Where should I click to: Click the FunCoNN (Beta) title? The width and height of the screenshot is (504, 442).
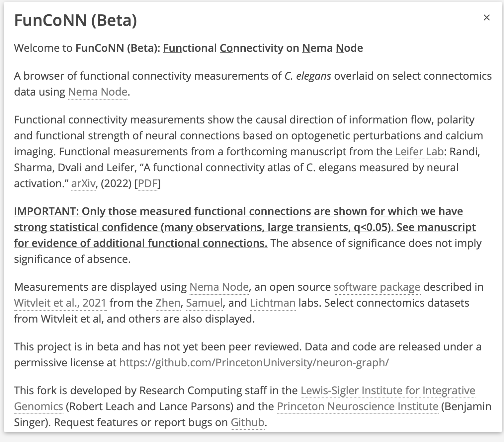(75, 21)
